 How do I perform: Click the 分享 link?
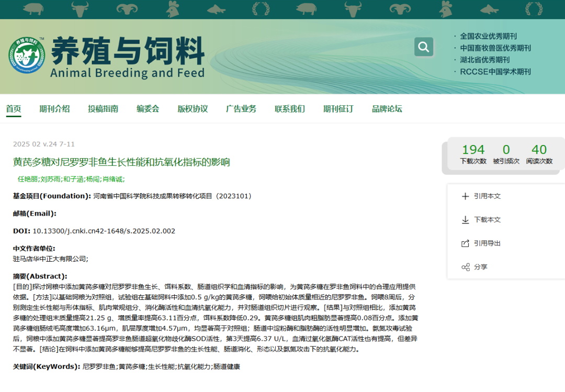(x=481, y=267)
